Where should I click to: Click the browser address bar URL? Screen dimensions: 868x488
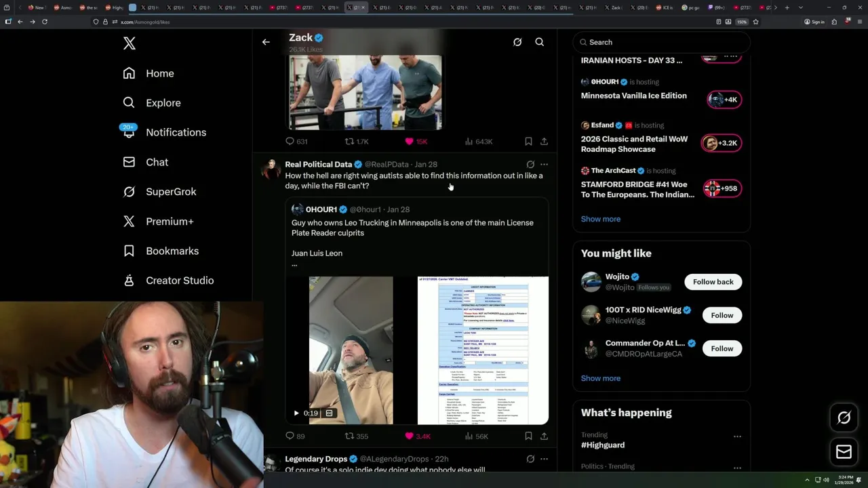point(145,22)
